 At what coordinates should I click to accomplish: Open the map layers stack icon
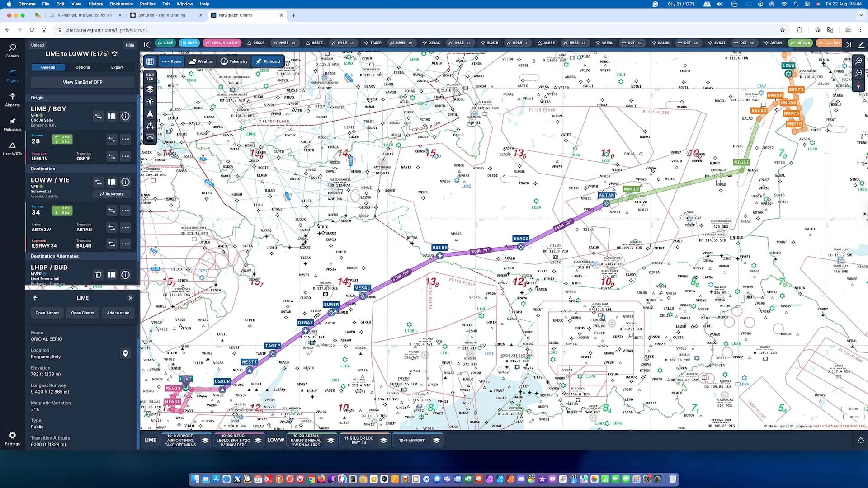tap(150, 89)
